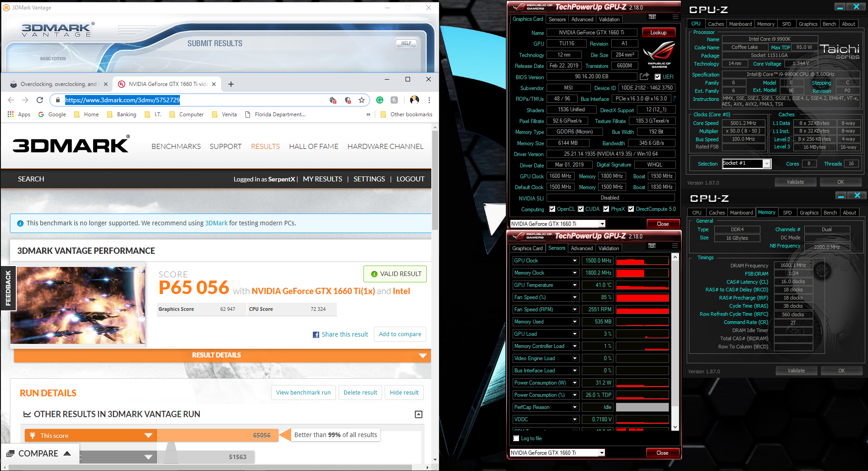Click Validate in the upper CPU-Z window
868x471 pixels.
(x=795, y=182)
